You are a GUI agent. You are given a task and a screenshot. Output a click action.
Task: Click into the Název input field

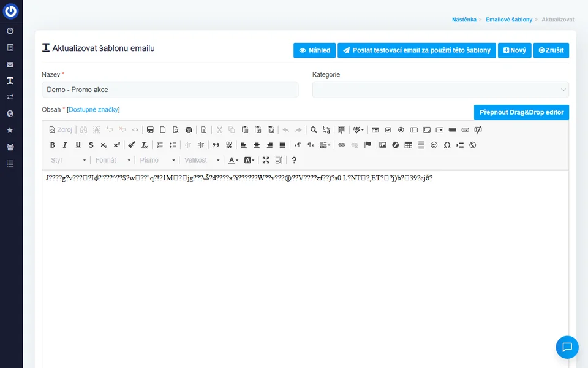pos(170,90)
